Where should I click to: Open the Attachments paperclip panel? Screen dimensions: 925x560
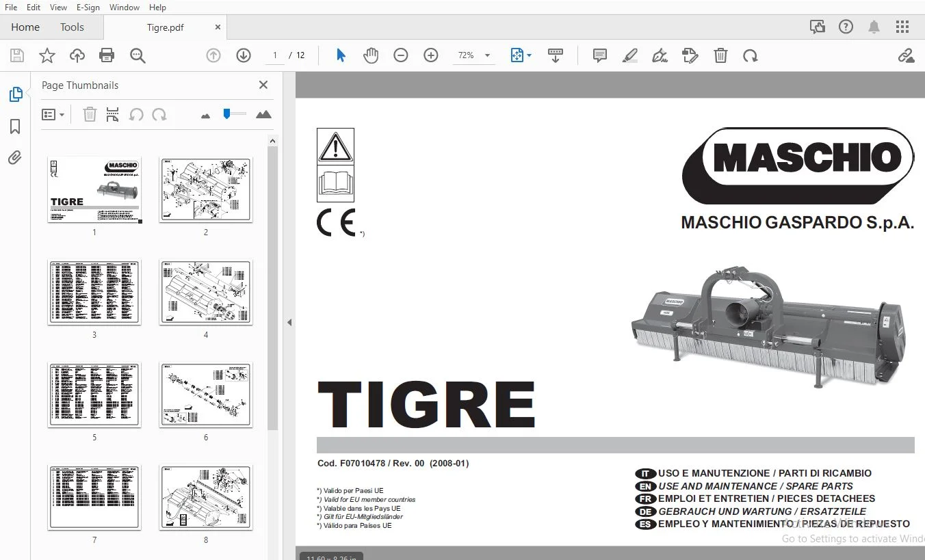15,158
